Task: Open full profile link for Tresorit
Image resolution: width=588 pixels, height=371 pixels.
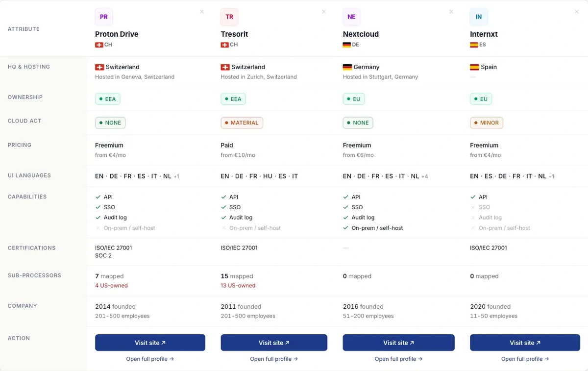Action: point(274,359)
